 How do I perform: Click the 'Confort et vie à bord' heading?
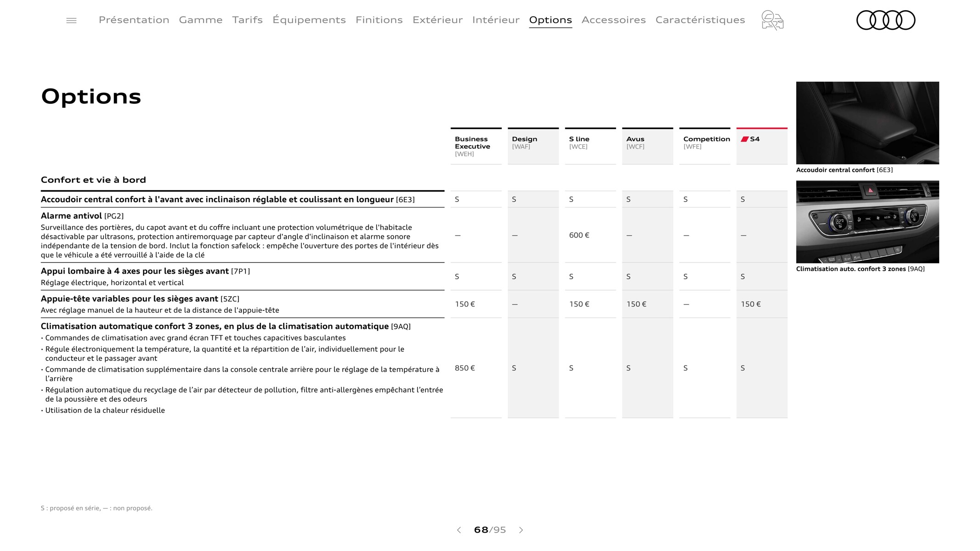click(x=93, y=180)
